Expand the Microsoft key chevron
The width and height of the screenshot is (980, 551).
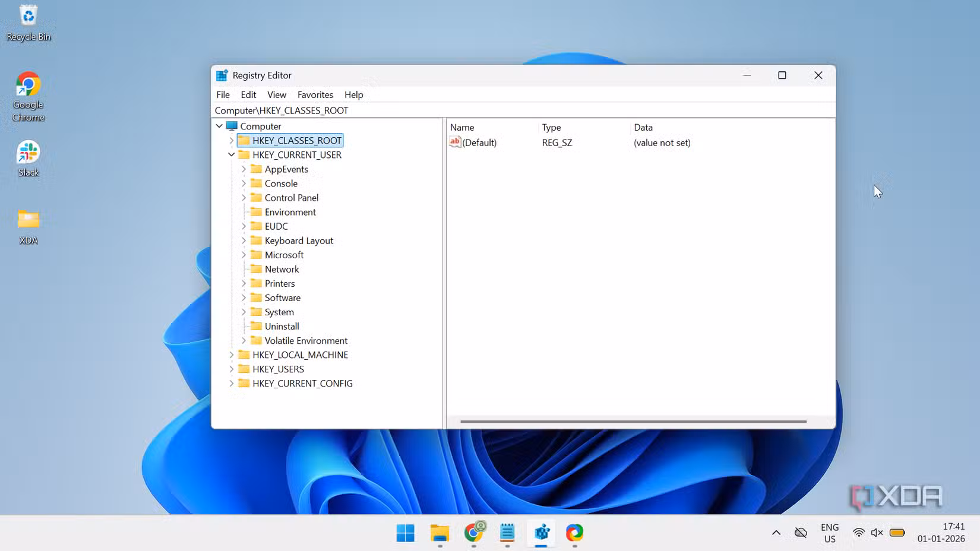click(x=244, y=255)
